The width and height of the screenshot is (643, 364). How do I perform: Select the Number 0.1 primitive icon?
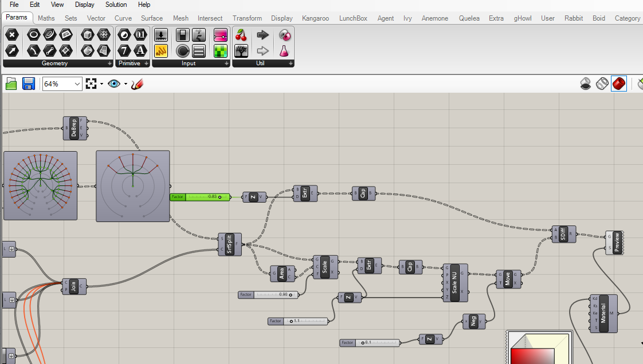(140, 35)
